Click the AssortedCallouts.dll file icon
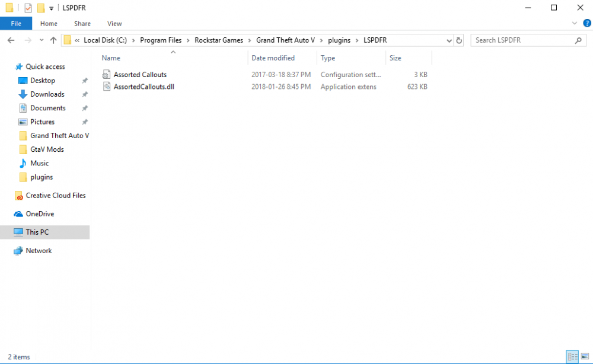The width and height of the screenshot is (593, 364). click(x=107, y=87)
